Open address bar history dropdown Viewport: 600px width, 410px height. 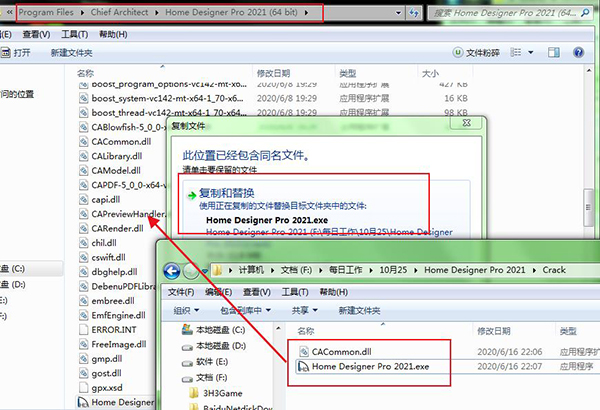(x=398, y=13)
